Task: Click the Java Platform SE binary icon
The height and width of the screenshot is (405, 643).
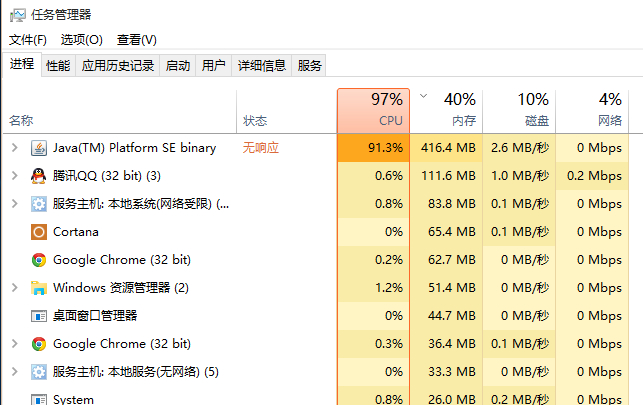Action: [39, 148]
